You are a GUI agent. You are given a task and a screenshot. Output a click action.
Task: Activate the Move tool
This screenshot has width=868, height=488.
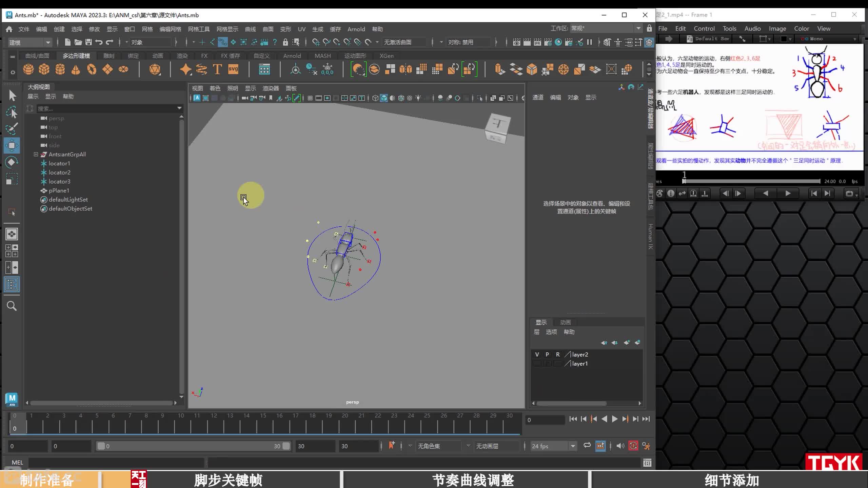[12, 146]
